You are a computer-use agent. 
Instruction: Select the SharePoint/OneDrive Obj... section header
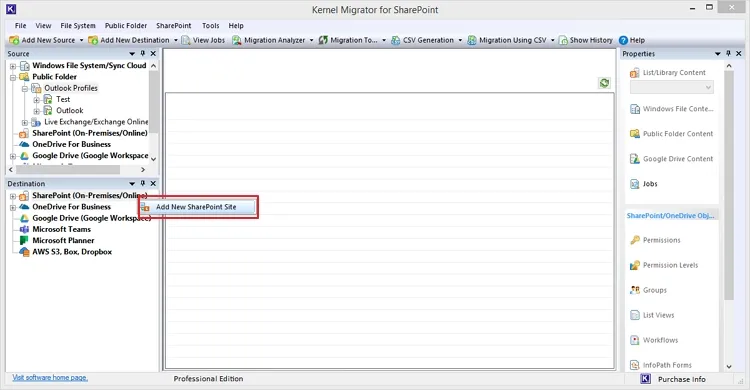click(670, 216)
